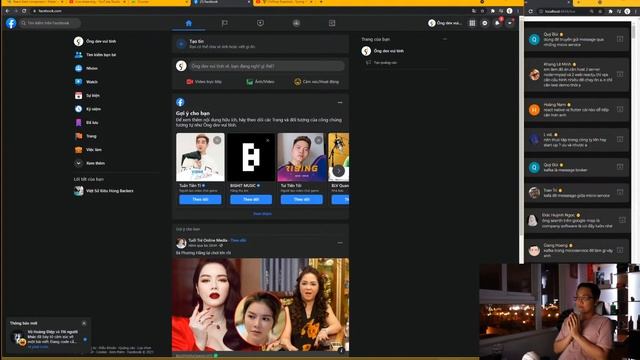
Task: Open the Gaming tab icon in Facebook top bar
Action: [332, 23]
